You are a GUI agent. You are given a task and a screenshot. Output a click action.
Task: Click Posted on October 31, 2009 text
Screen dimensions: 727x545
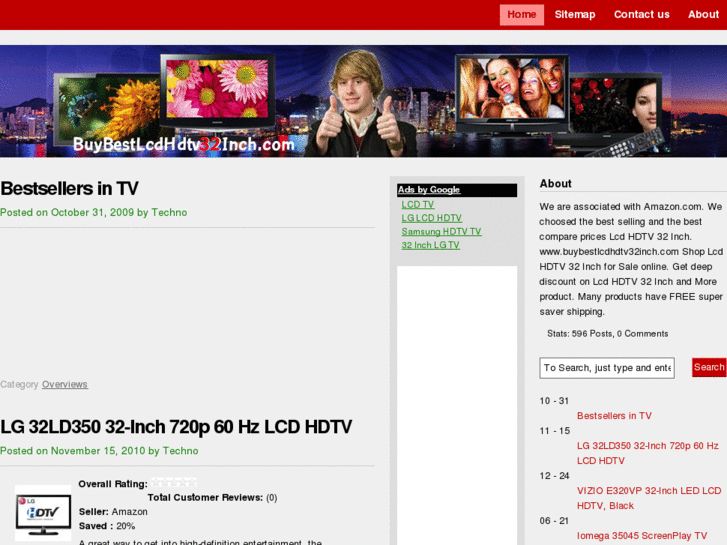(x=94, y=212)
